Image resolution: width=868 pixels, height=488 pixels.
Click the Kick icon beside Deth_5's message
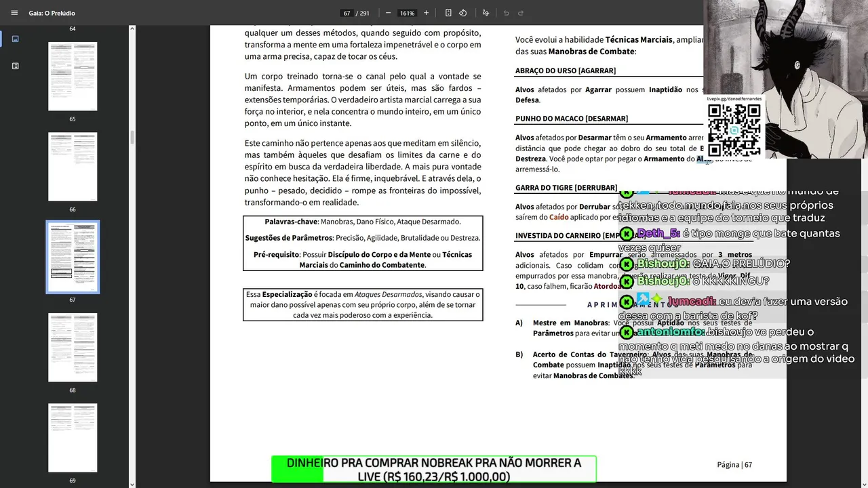627,234
